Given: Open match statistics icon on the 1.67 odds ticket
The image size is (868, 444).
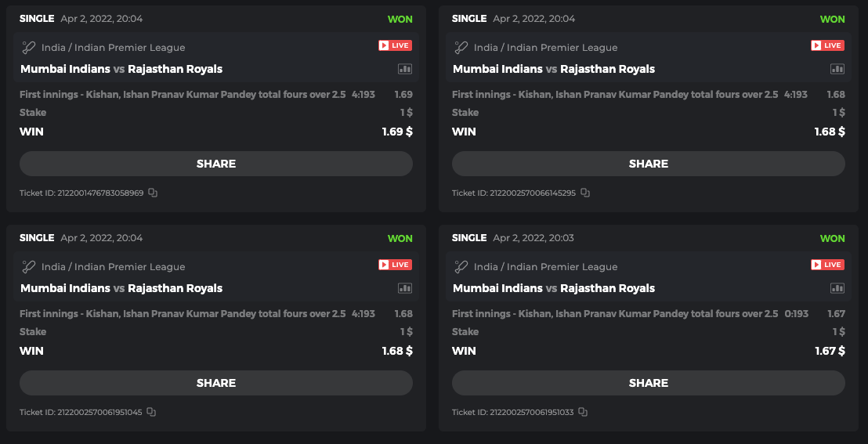Looking at the screenshot, I should click(837, 288).
